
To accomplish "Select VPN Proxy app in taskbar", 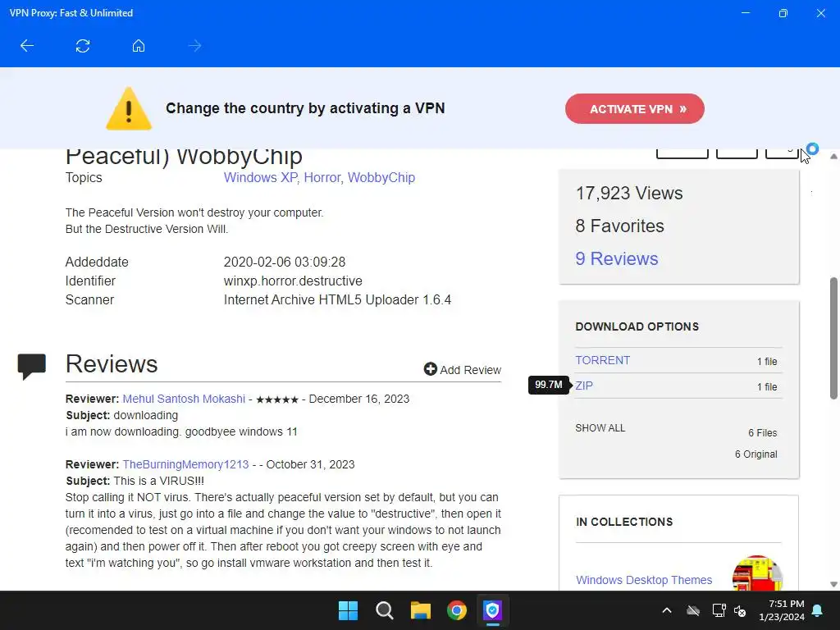I will pos(492,610).
